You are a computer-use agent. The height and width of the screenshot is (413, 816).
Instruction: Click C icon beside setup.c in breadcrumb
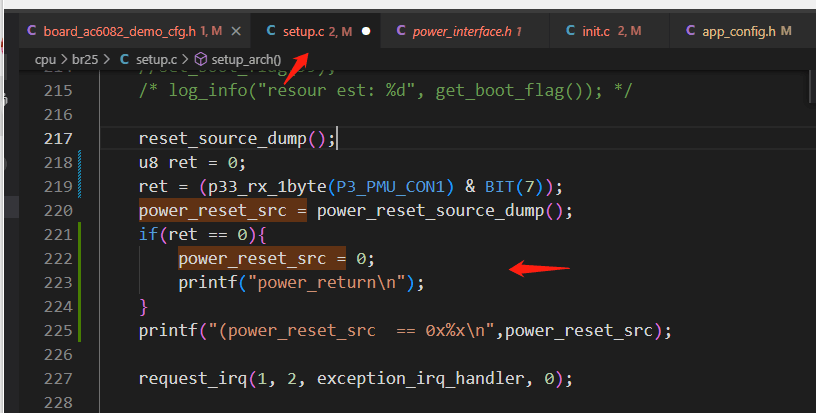point(124,59)
